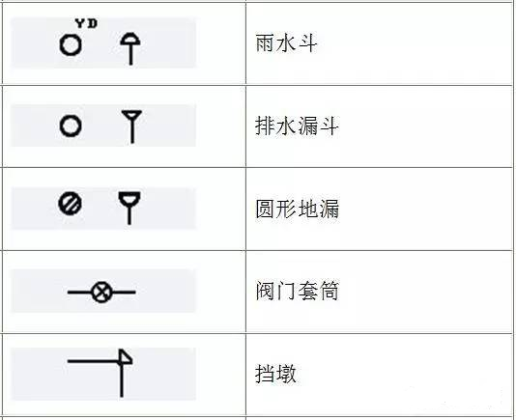Screen dimensions: 516x420
Task: Click the rain bucket dome-top elevation symbol
Action: (130, 48)
